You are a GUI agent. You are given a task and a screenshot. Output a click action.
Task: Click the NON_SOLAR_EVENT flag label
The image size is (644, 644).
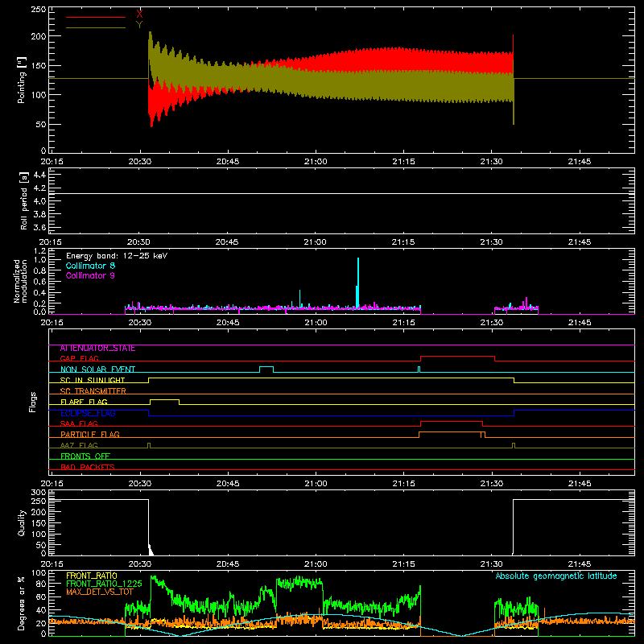point(97,369)
